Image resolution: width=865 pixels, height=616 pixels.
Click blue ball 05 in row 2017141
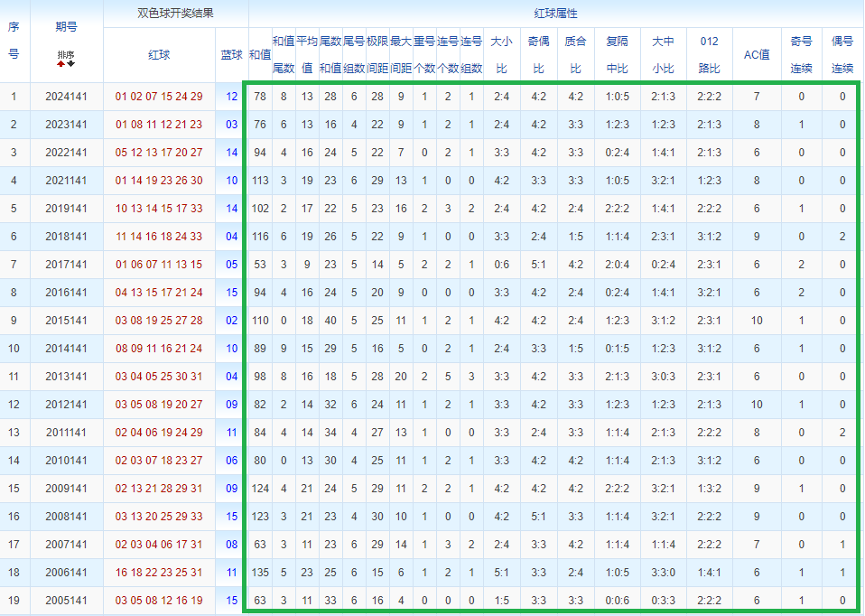coord(232,265)
